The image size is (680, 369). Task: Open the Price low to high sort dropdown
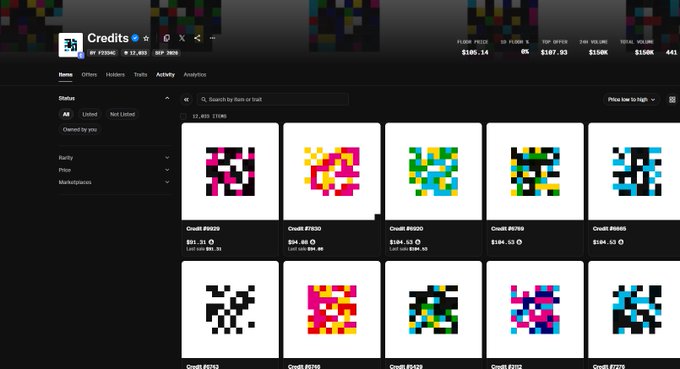pyautogui.click(x=631, y=100)
